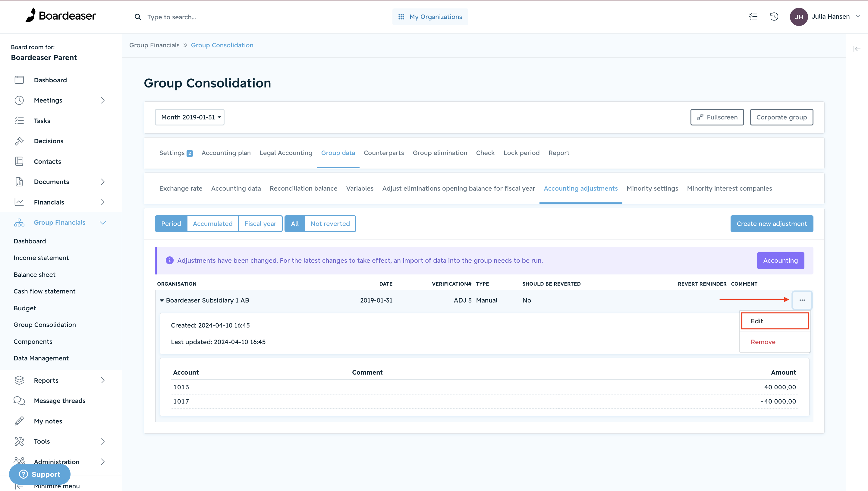Choose Remove from the context menu
This screenshot has width=868, height=491.
point(763,342)
